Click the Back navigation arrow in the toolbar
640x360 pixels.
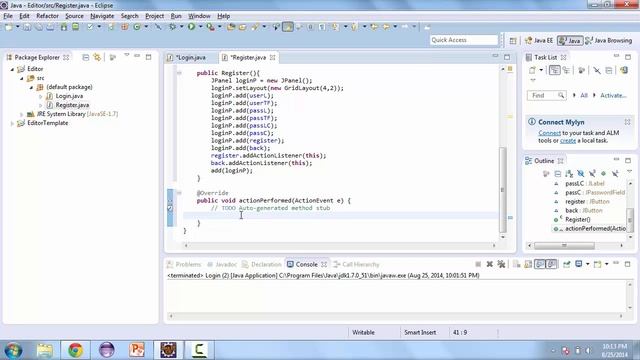click(x=386, y=27)
